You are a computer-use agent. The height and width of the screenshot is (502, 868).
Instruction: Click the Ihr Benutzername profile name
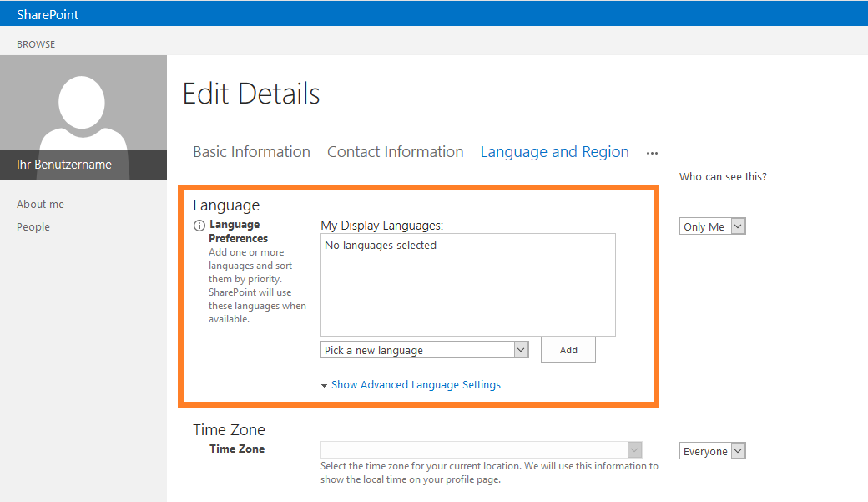[x=64, y=165]
